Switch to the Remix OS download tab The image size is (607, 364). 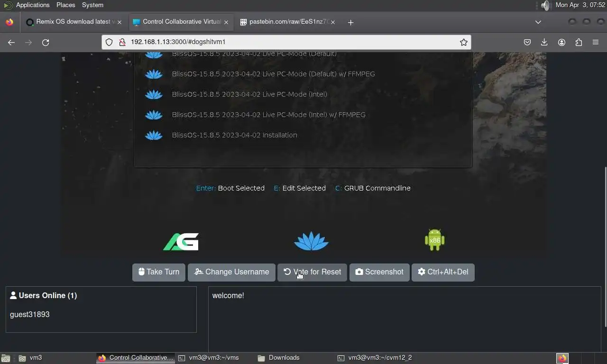[x=73, y=22]
